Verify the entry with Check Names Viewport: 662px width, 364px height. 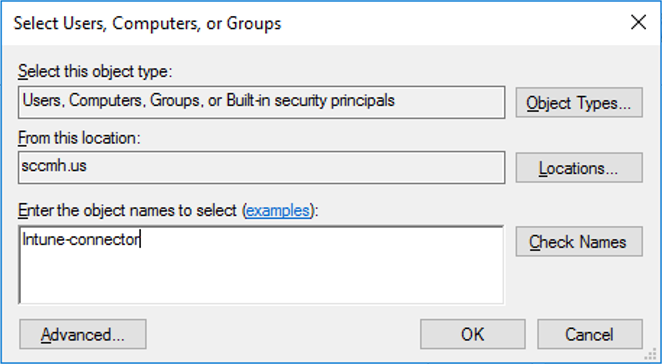point(579,242)
